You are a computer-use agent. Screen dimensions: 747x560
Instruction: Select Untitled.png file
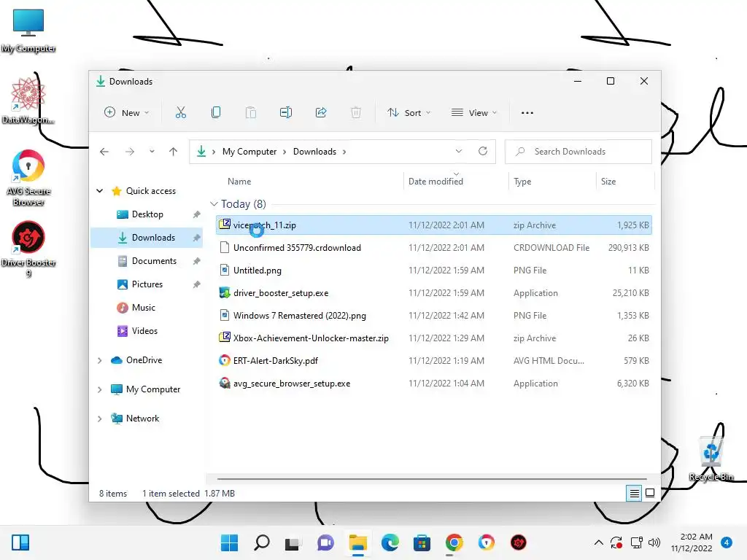pyautogui.click(x=433, y=271)
